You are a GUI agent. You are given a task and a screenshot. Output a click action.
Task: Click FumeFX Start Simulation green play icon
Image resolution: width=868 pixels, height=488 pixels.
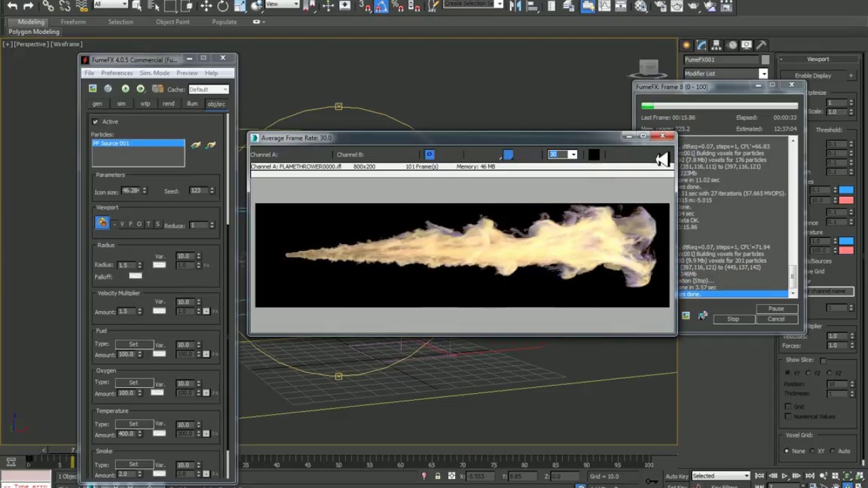[x=125, y=89]
